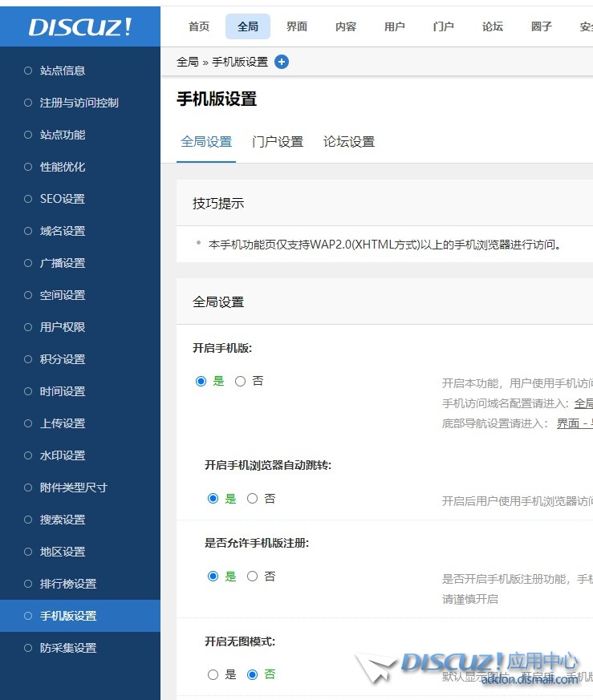Click the Discuz! logo in header
This screenshot has height=700, width=593.
(x=80, y=27)
